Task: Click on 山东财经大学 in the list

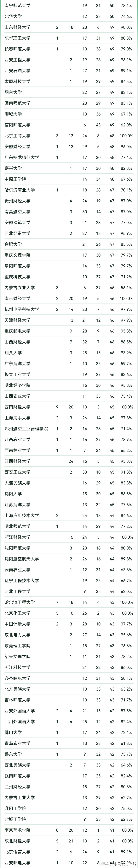Action: pos(17,27)
